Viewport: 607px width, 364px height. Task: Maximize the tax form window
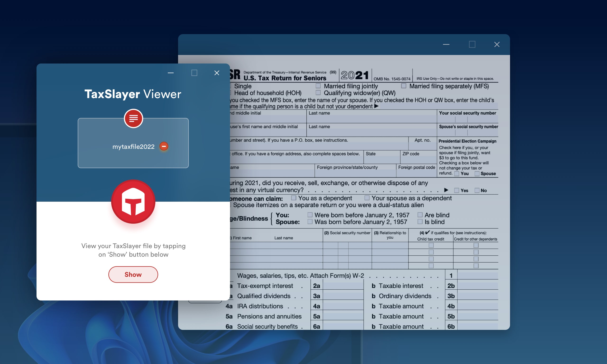(x=472, y=44)
